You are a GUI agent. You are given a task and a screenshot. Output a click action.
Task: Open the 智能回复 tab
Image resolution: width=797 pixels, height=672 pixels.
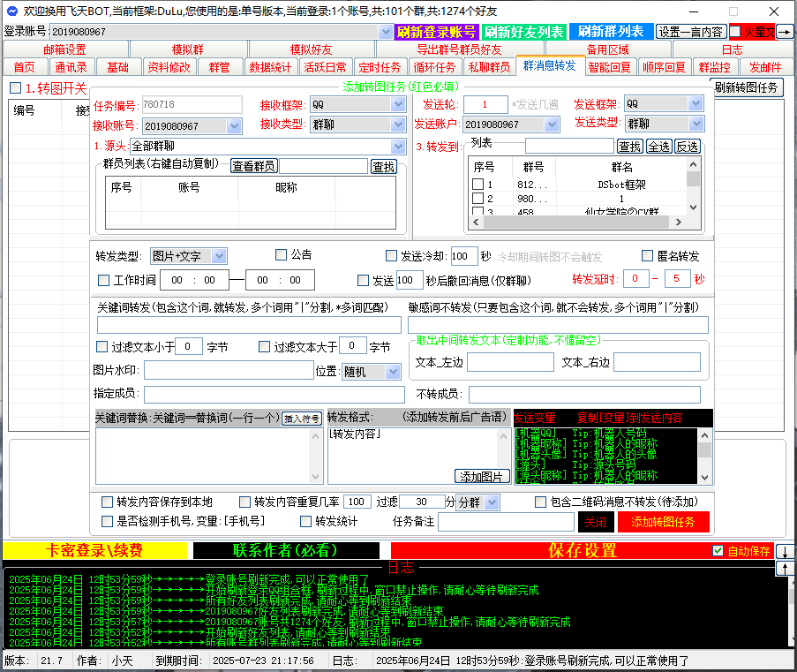coord(609,67)
